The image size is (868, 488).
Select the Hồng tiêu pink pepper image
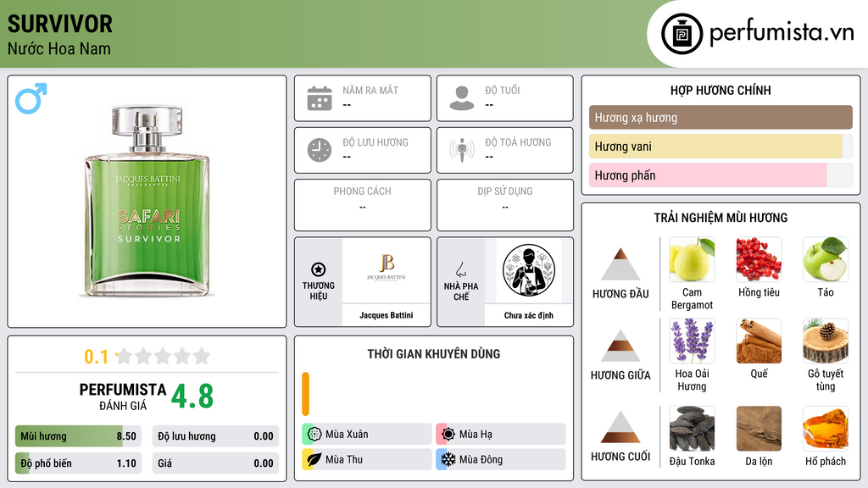point(759,259)
